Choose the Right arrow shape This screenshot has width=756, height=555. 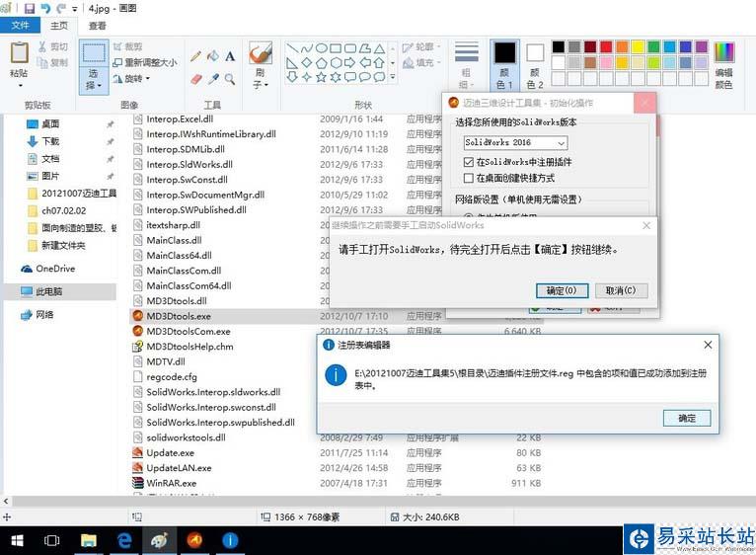[x=350, y=63]
